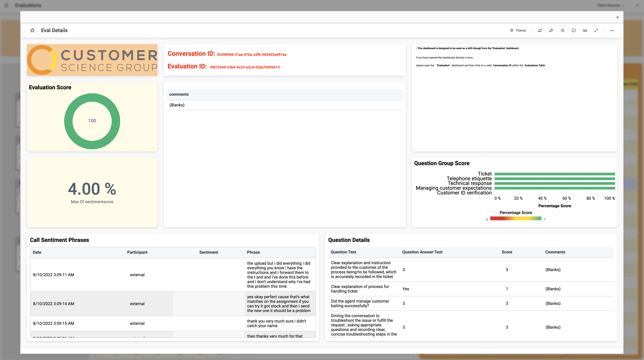Click the Percentage Score color gradient legend
The image size is (644, 360).
click(516, 219)
